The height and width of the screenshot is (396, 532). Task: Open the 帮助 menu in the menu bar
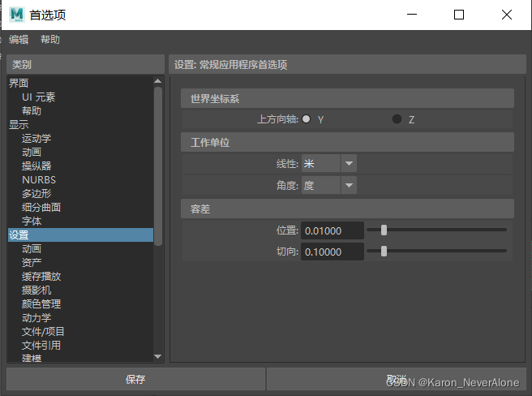(x=50, y=40)
